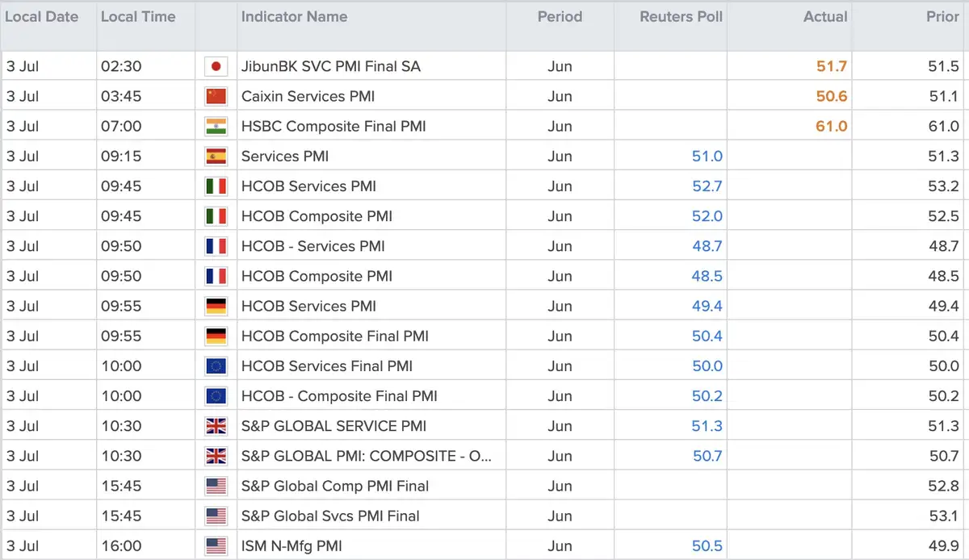Click the Germany flag beside HCOB Composite Final PMI

point(216,336)
